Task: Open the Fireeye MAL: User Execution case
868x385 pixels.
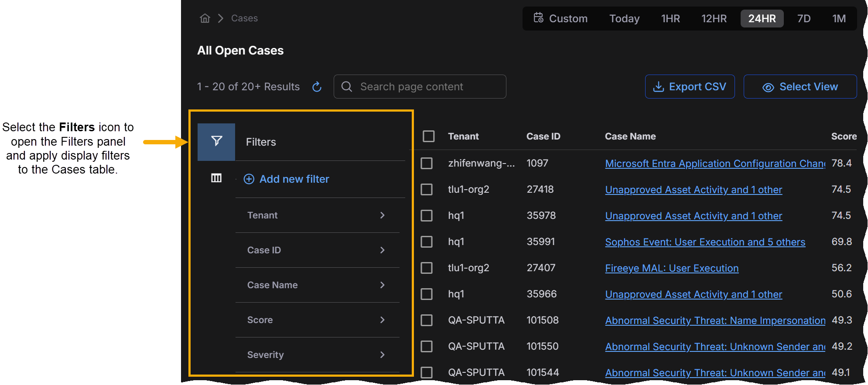Action: click(x=672, y=268)
